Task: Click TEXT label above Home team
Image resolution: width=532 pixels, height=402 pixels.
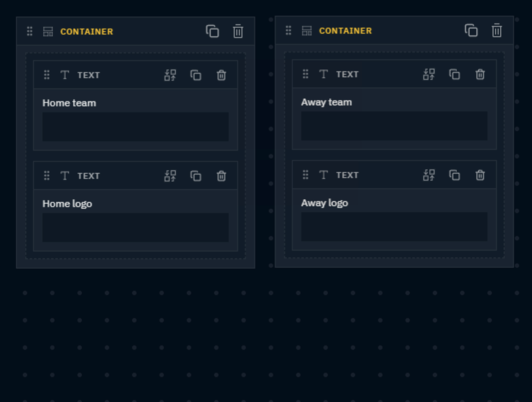Action: [89, 75]
